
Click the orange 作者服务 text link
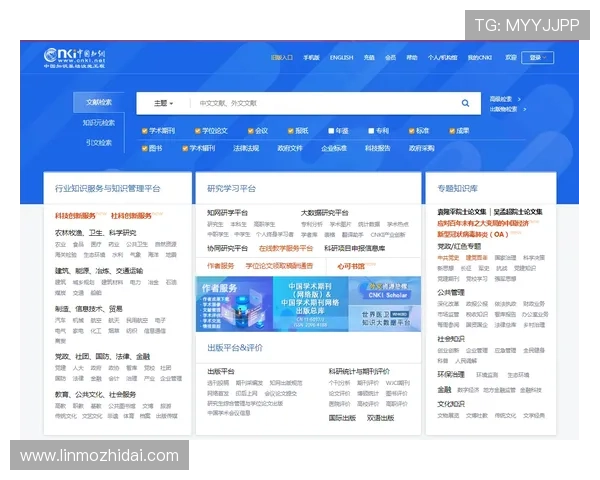point(220,266)
